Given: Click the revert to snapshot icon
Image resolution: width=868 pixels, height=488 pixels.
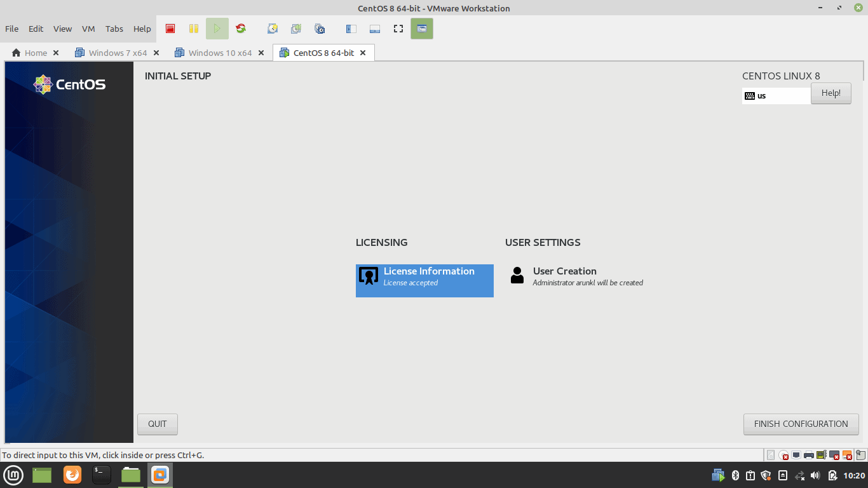Looking at the screenshot, I should tap(296, 29).
